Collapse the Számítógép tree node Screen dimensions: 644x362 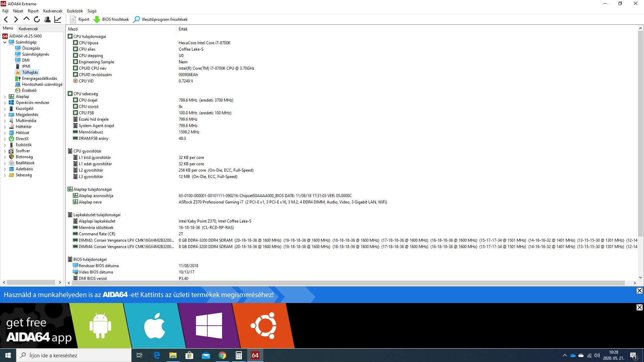tap(5, 42)
